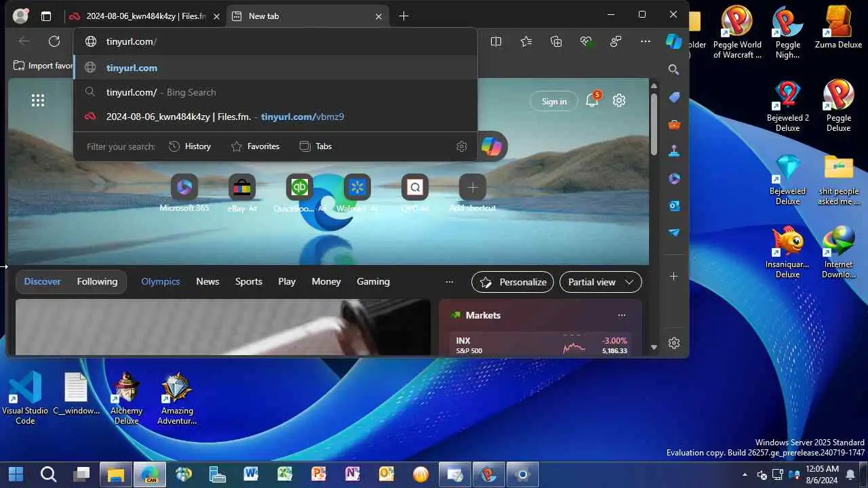Open the notifications bell with badge
The image size is (868, 488).
click(x=593, y=100)
